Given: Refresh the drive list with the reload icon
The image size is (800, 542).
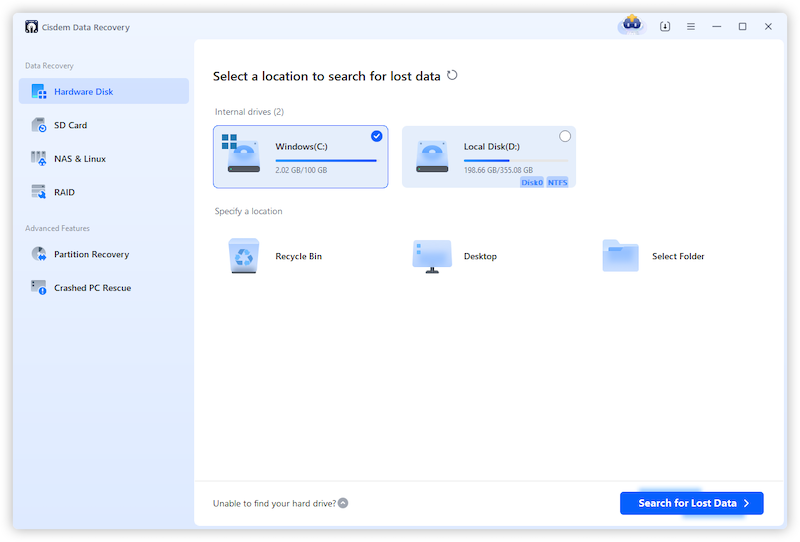Looking at the screenshot, I should 452,76.
